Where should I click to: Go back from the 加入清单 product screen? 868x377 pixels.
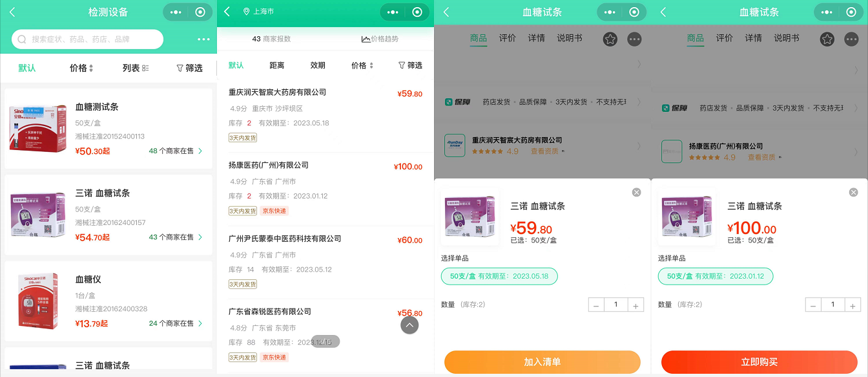click(446, 12)
